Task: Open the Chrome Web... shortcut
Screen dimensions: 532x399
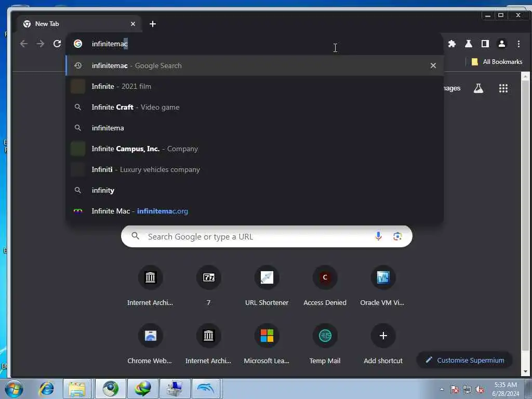Action: pos(150,344)
